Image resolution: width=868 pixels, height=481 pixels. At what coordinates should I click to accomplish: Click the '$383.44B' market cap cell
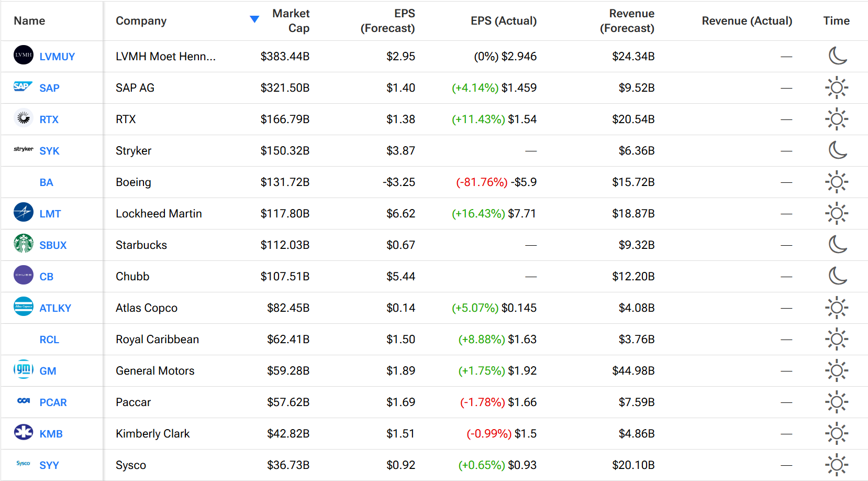pyautogui.click(x=285, y=56)
